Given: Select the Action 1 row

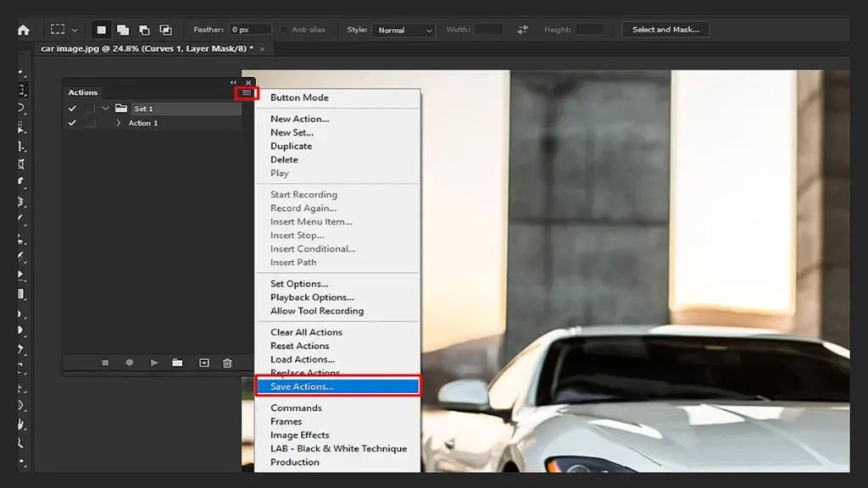Looking at the screenshot, I should click(153, 123).
